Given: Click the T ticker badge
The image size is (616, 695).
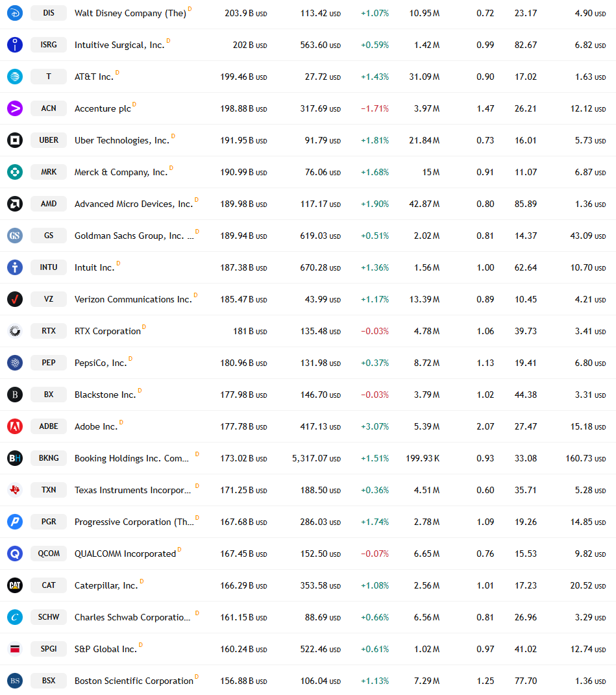Looking at the screenshot, I should coord(49,77).
